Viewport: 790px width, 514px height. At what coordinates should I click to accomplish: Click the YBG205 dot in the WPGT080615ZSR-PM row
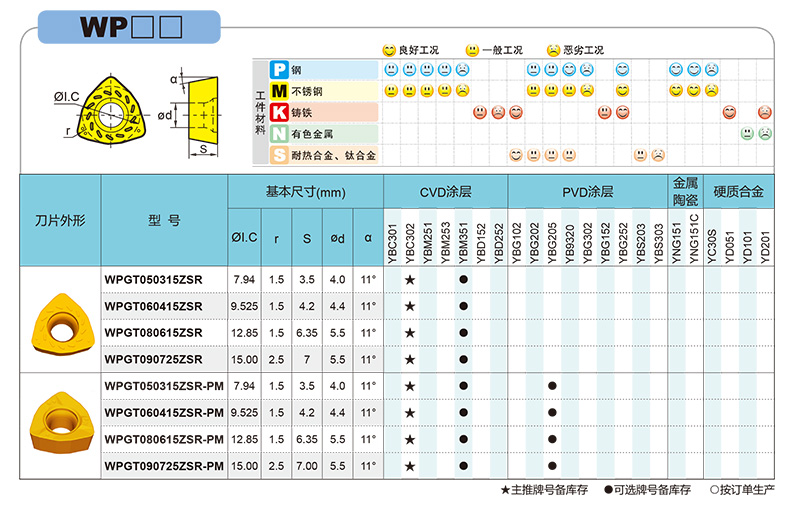(x=552, y=439)
